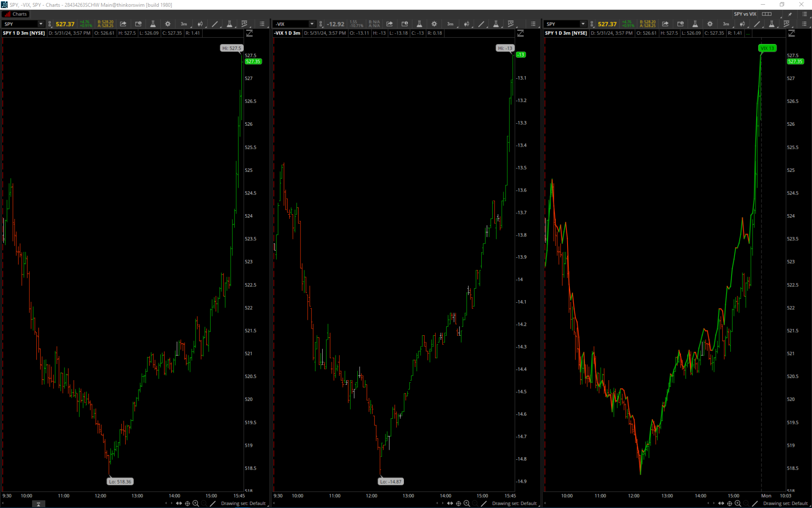Screen dimensions: 812x508
Task: Toggle the price axis scale icon in -VIX chart
Action: [x=521, y=33]
